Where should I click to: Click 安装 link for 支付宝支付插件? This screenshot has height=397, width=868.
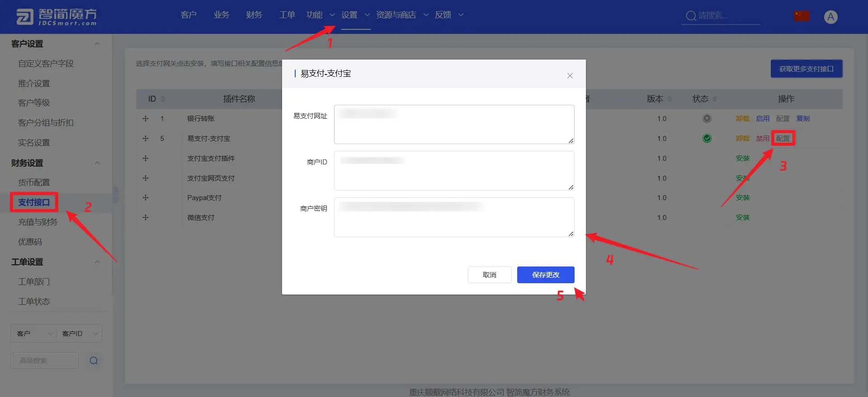coord(743,158)
